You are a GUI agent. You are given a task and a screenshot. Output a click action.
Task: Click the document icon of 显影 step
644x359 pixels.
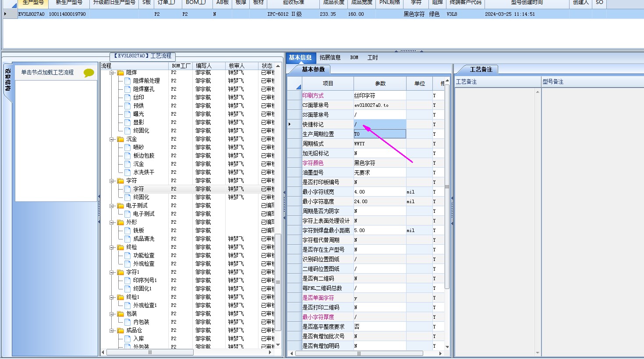(x=127, y=123)
